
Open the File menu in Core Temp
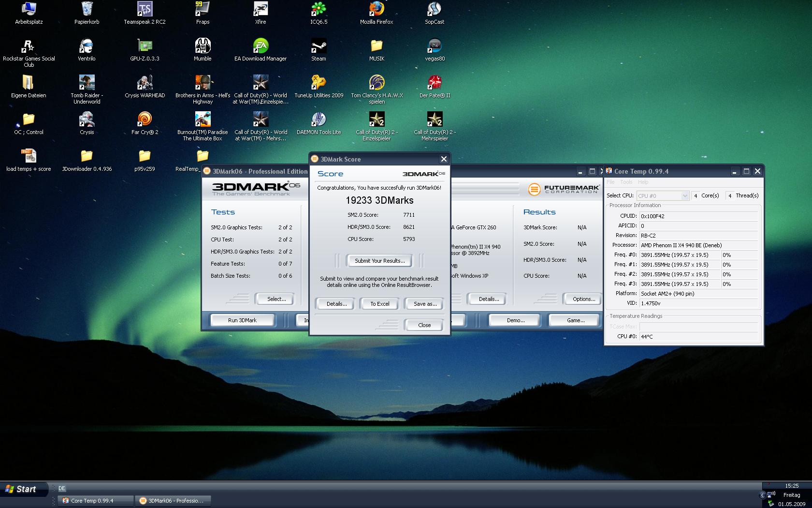click(x=611, y=182)
